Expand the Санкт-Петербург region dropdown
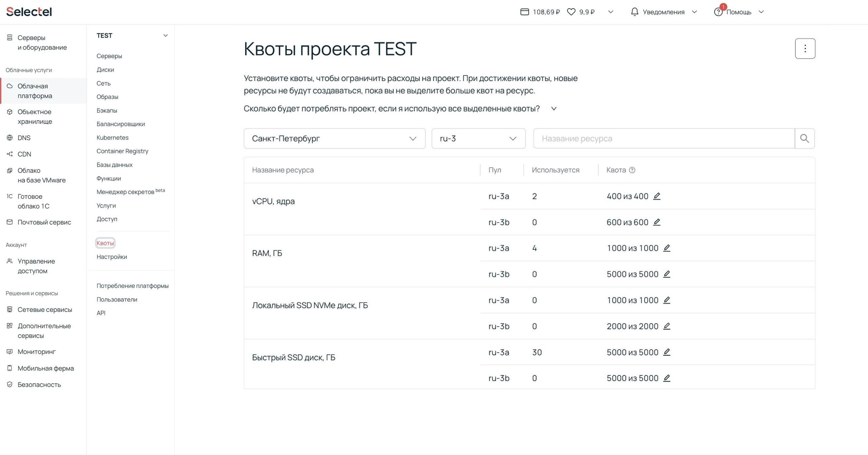 tap(334, 138)
